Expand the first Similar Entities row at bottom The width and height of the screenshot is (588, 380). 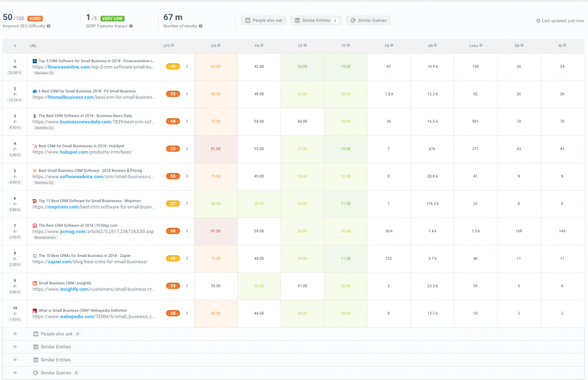293,347
